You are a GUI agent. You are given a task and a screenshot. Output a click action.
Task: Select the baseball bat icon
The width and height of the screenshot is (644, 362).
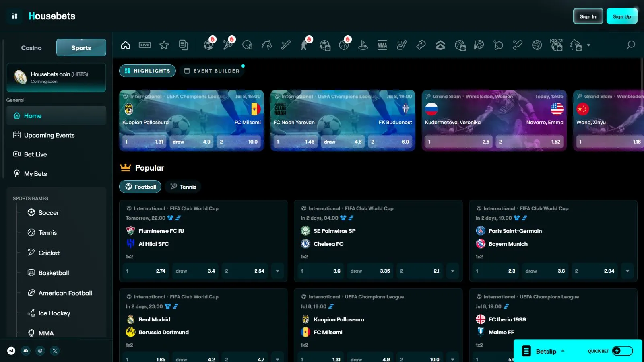click(x=286, y=45)
